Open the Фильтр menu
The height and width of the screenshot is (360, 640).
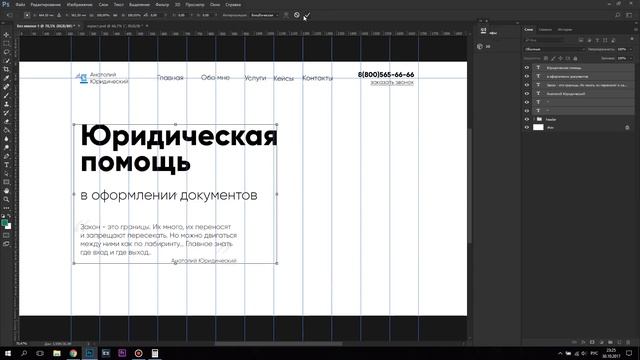click(x=162, y=5)
